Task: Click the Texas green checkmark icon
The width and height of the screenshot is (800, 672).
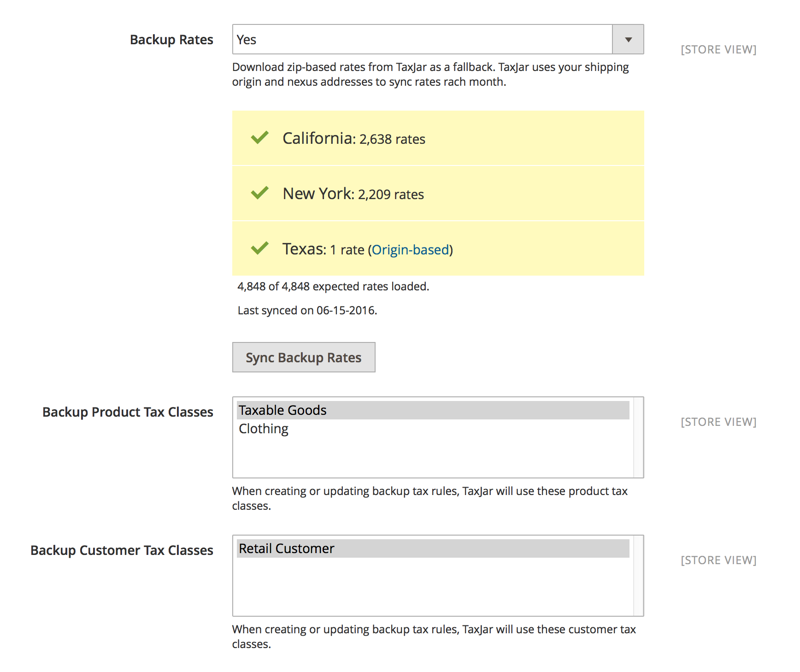Action: point(260,248)
